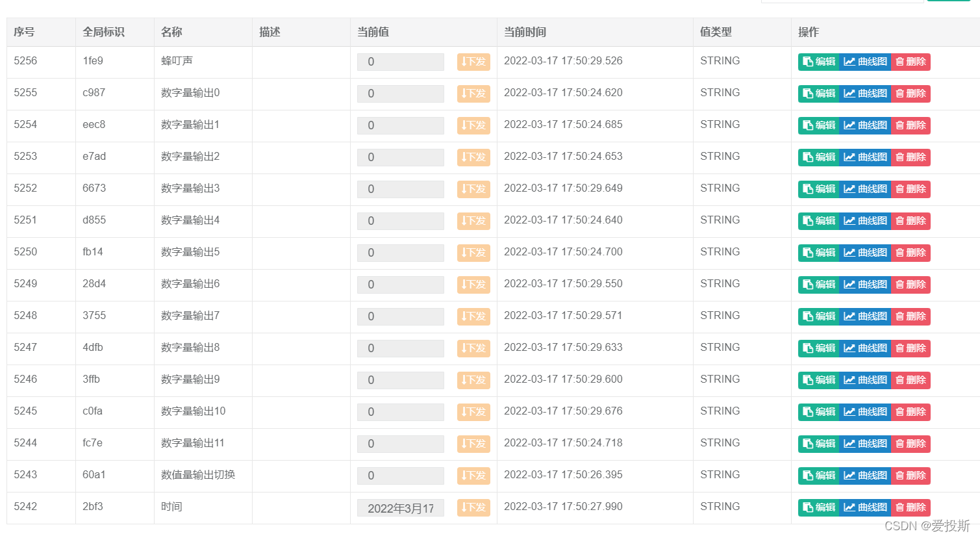The image size is (980, 538).
Task: Edit the 数字量输出6 entry
Action: [818, 285]
